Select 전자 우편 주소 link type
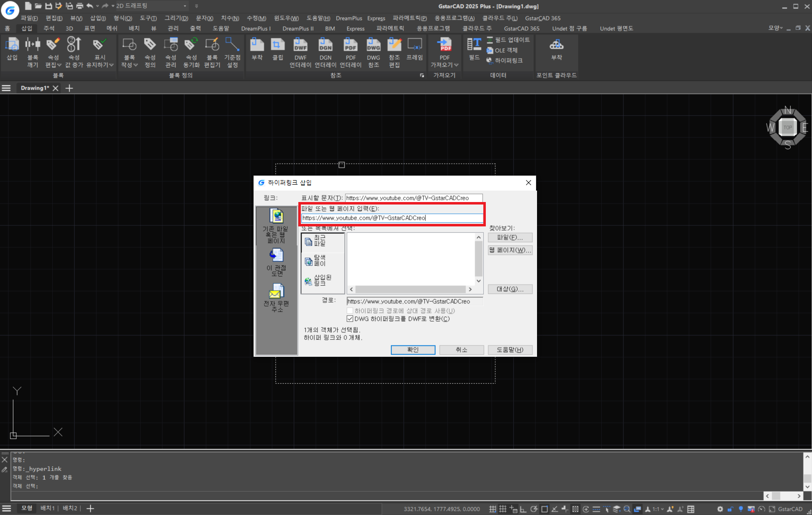Screen dimensions: 812x515 pyautogui.click(x=276, y=298)
